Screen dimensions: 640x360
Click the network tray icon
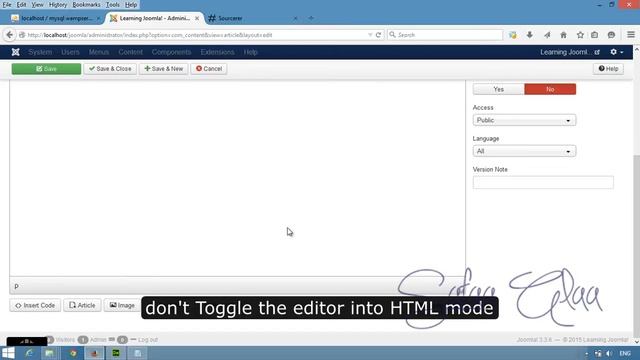point(598,353)
